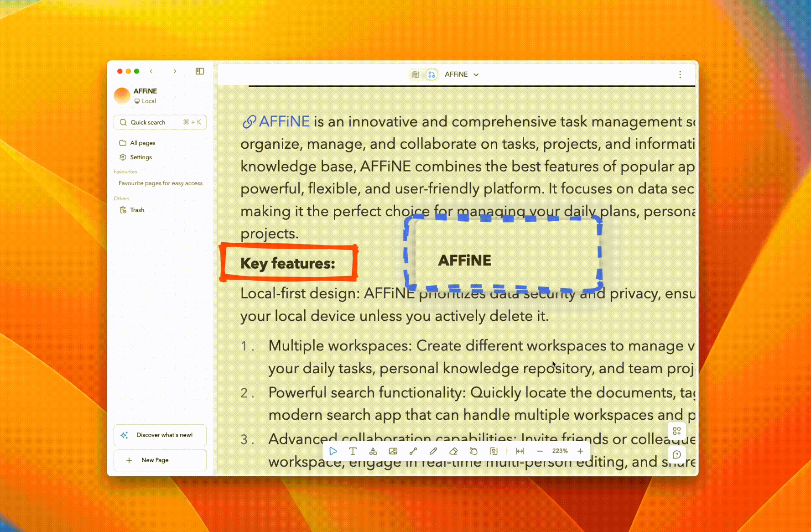Click the Quick search field
Viewport: 811px width, 532px height.
click(160, 122)
